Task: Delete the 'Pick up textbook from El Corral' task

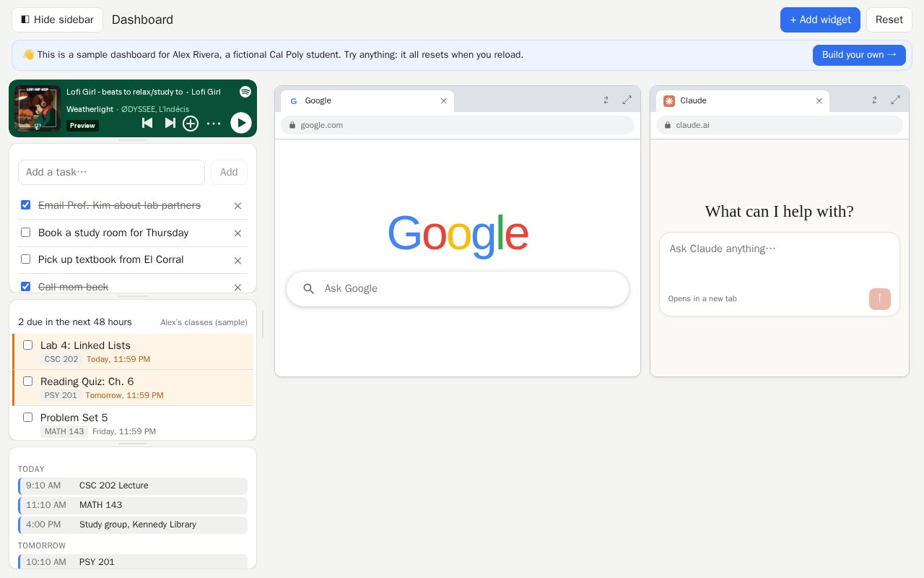Action: [237, 260]
